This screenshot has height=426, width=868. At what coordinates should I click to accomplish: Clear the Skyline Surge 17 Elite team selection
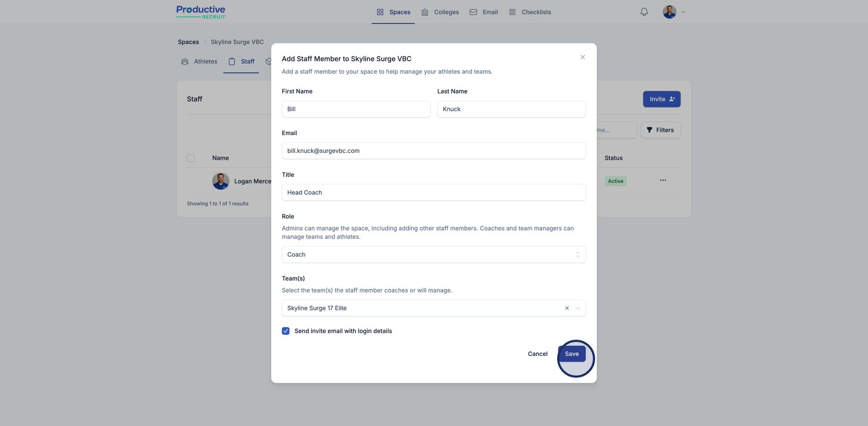[x=567, y=308]
